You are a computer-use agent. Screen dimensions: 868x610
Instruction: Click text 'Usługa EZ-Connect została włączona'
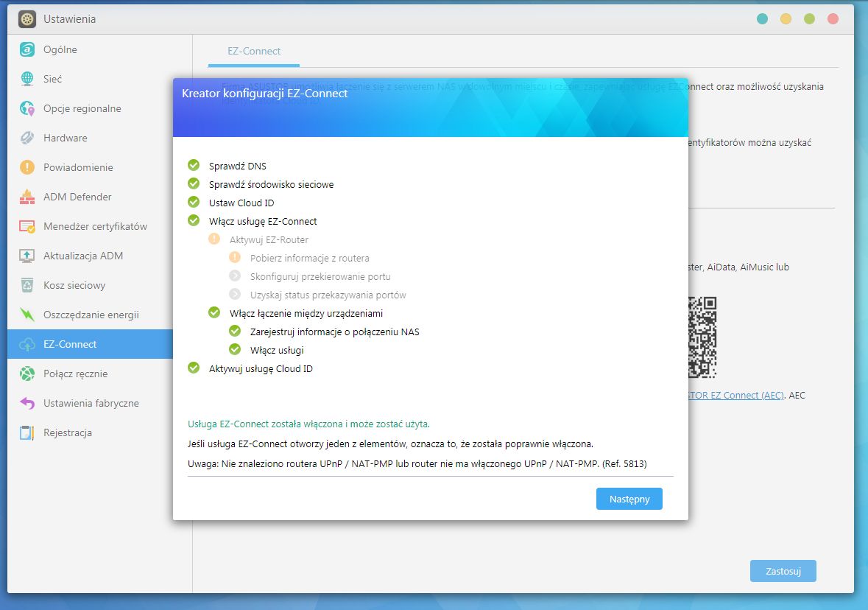[x=266, y=424]
